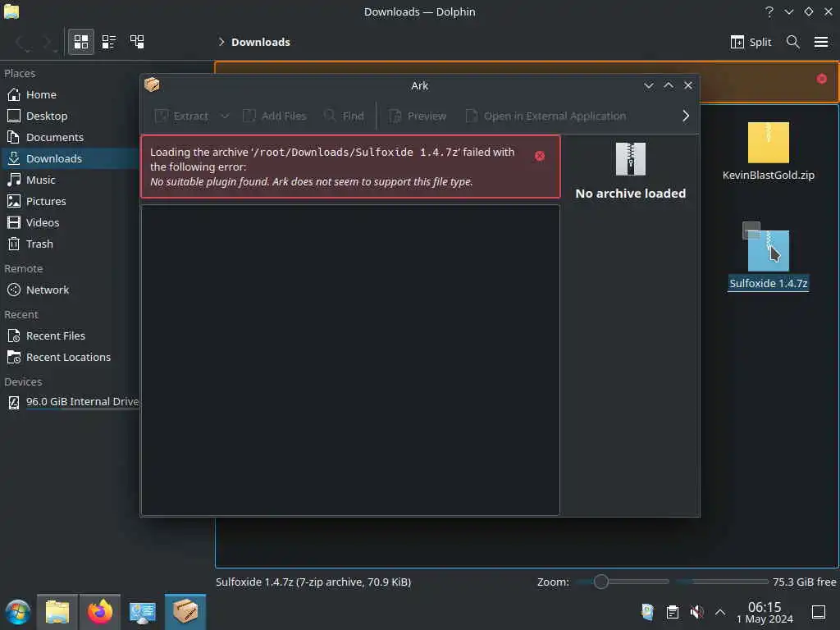Viewport: 840px width, 630px height.
Task: Select Downloads in Places sidebar
Action: [70, 159]
